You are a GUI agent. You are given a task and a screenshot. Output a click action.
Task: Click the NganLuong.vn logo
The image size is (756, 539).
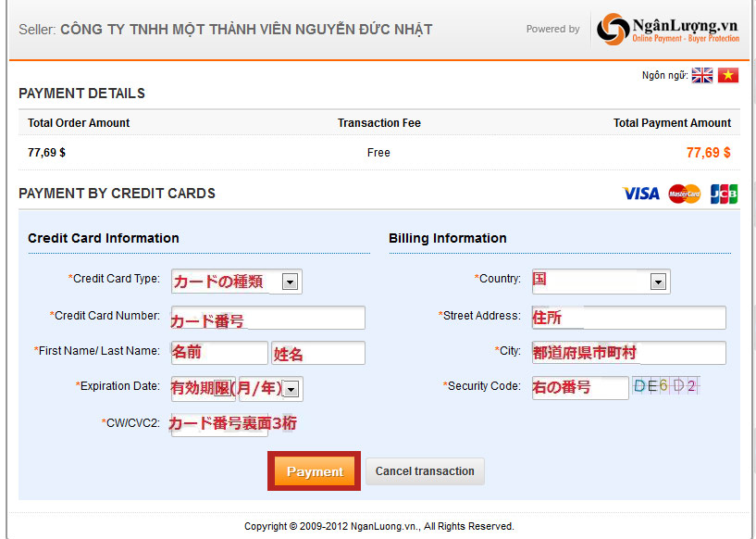tap(668, 29)
